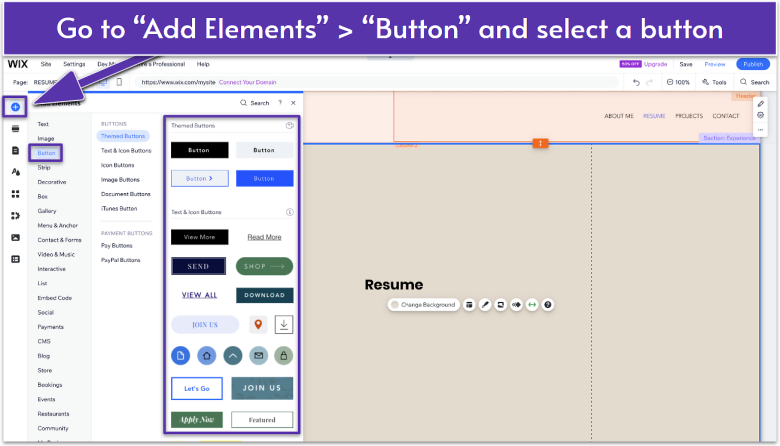Close the Add Elements panel
Viewport: 780px width, 446px height.
click(x=293, y=102)
